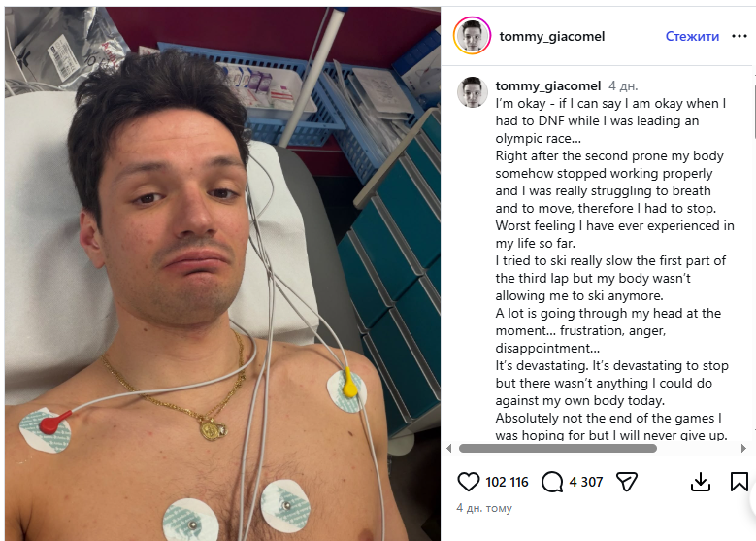Image resolution: width=756 pixels, height=541 pixels.
Task: Click the 4 дн. timestamp beside caption username
Action: click(x=623, y=85)
